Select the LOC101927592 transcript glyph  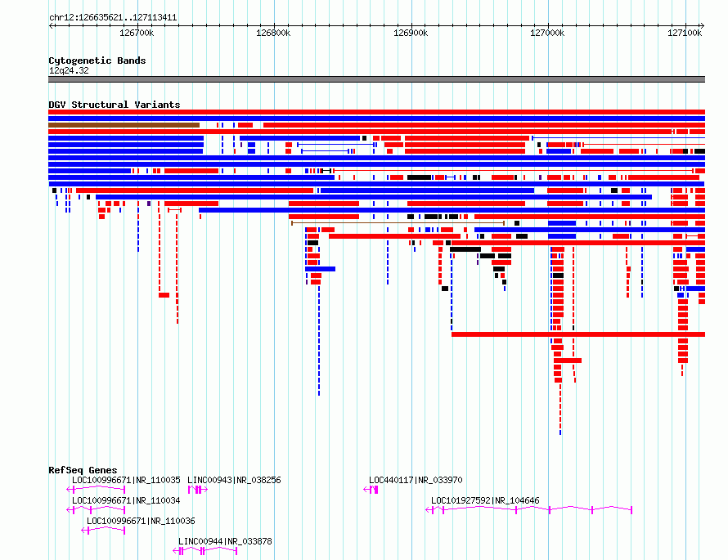click(x=528, y=510)
